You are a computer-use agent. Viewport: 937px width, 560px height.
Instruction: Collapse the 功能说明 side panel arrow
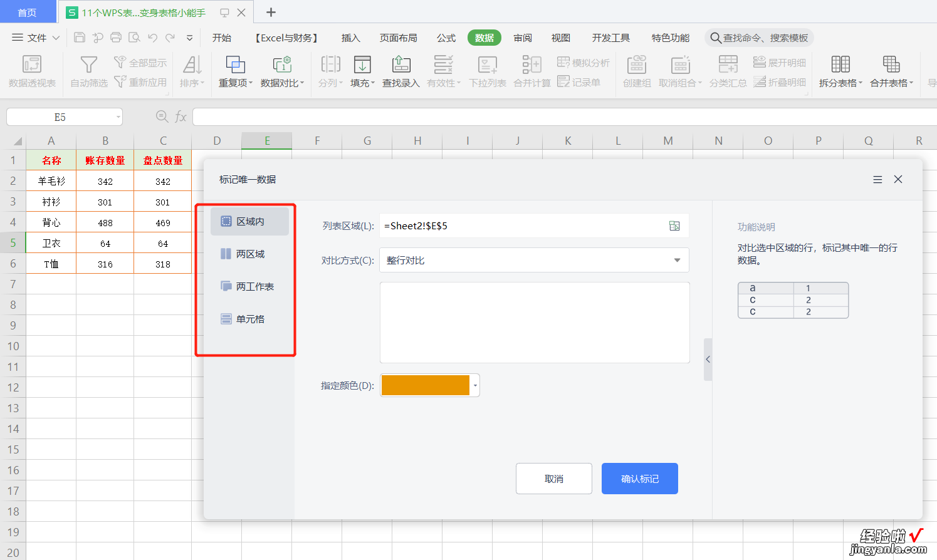(708, 360)
